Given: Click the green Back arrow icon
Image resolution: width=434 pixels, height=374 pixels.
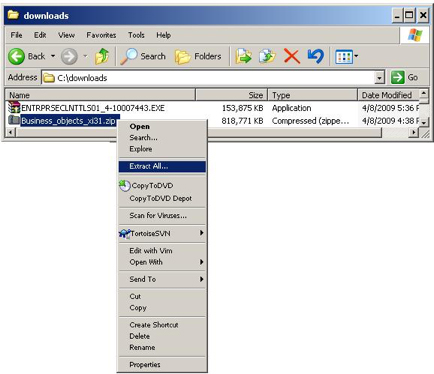Looking at the screenshot, I should click(16, 56).
